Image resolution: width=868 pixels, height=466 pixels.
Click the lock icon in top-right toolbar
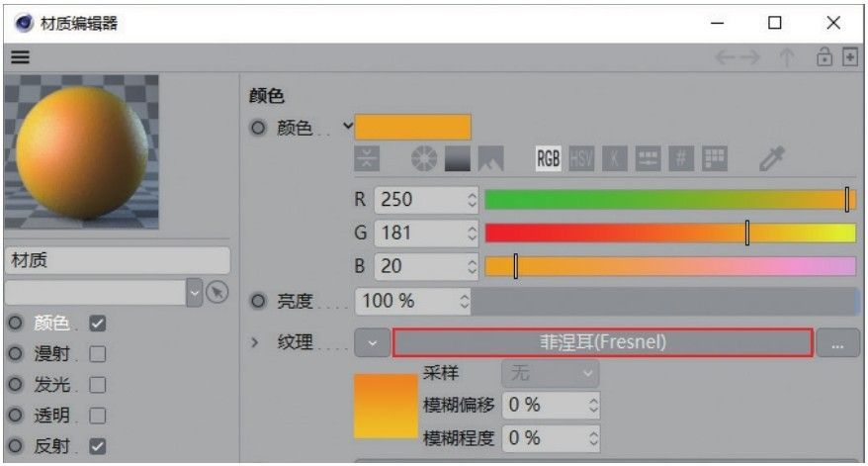tap(825, 58)
